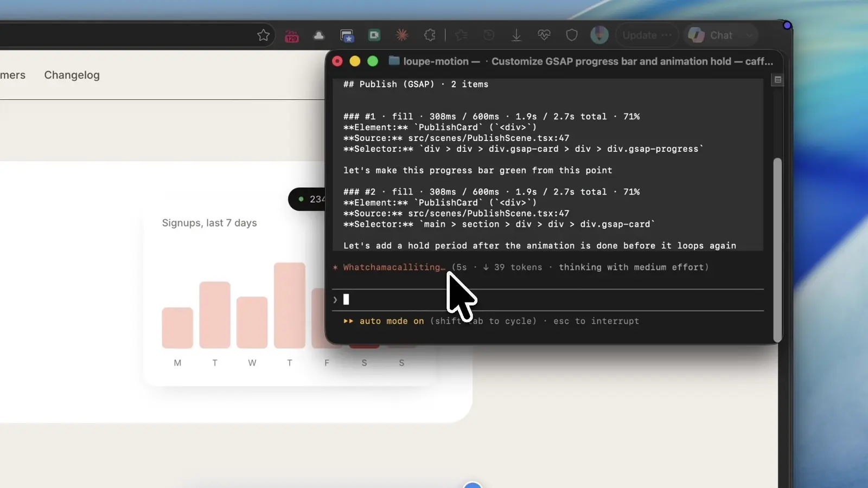Click Monday's bar in the Signups chart
Image resolution: width=868 pixels, height=488 pixels.
[177, 328]
